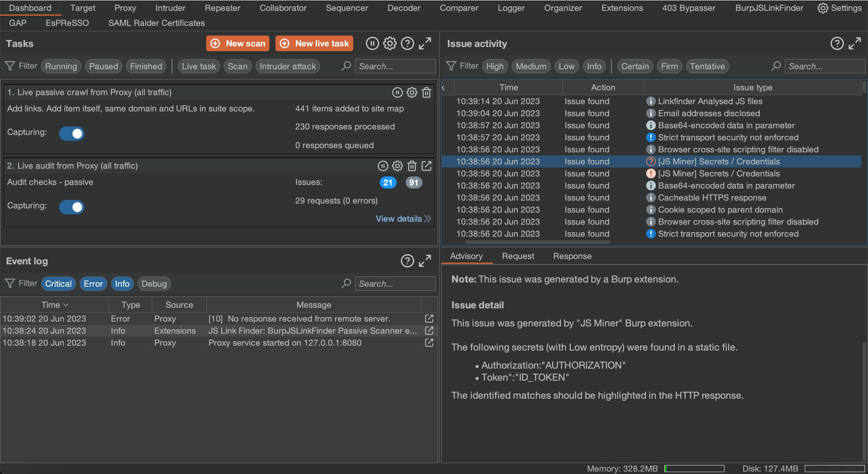
Task: Disable the Critical event log filter
Action: [58, 284]
